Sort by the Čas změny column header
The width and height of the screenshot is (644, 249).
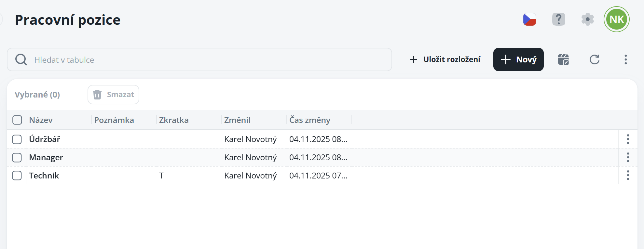310,120
